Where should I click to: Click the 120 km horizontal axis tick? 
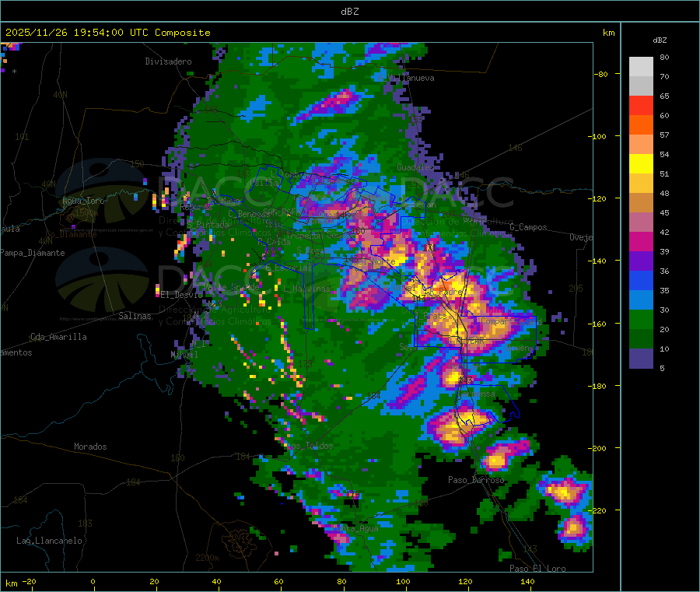465,582
